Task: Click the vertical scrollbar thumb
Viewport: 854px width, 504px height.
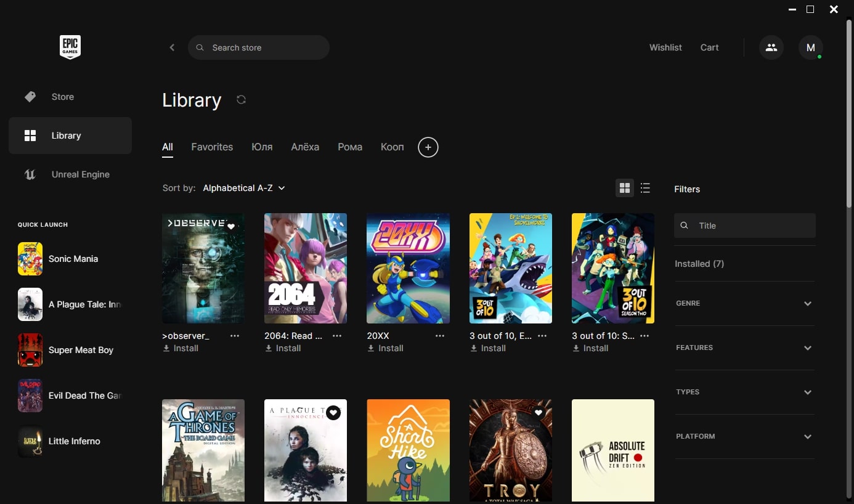Action: pyautogui.click(x=849, y=114)
